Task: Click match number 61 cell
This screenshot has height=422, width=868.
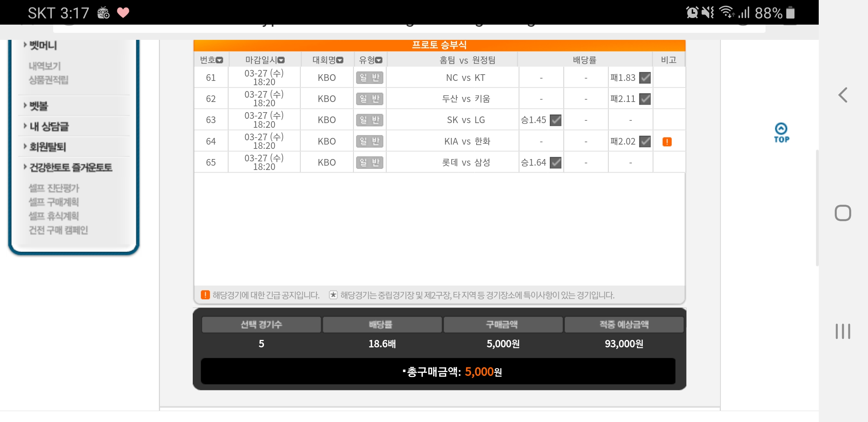Action: pyautogui.click(x=211, y=78)
